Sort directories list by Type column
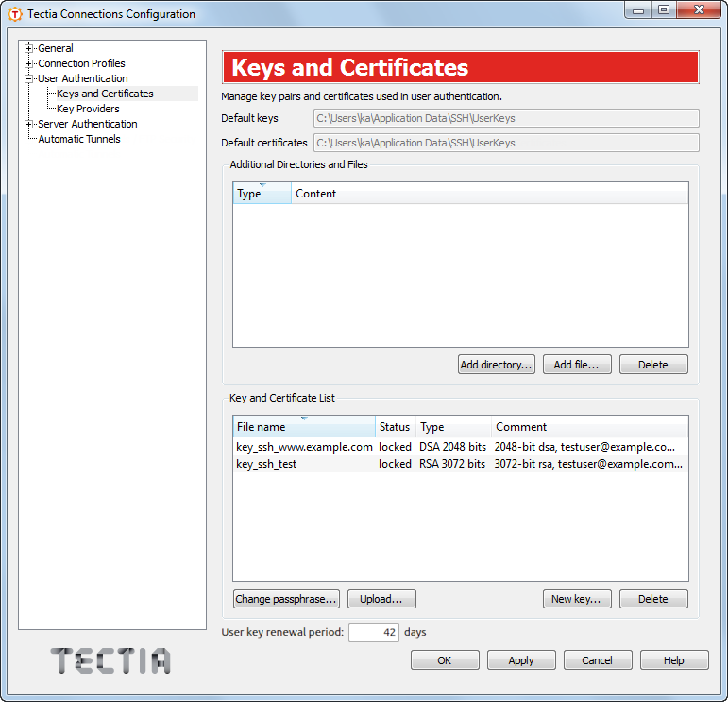The width and height of the screenshot is (728, 702). point(262,194)
